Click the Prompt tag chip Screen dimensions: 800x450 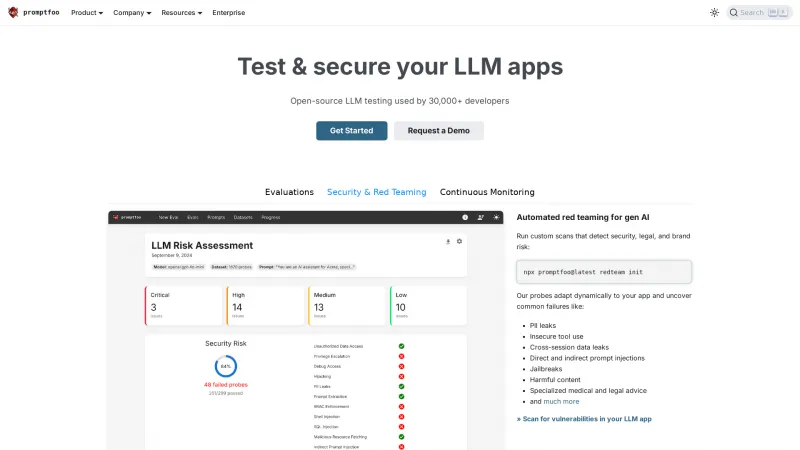(307, 267)
